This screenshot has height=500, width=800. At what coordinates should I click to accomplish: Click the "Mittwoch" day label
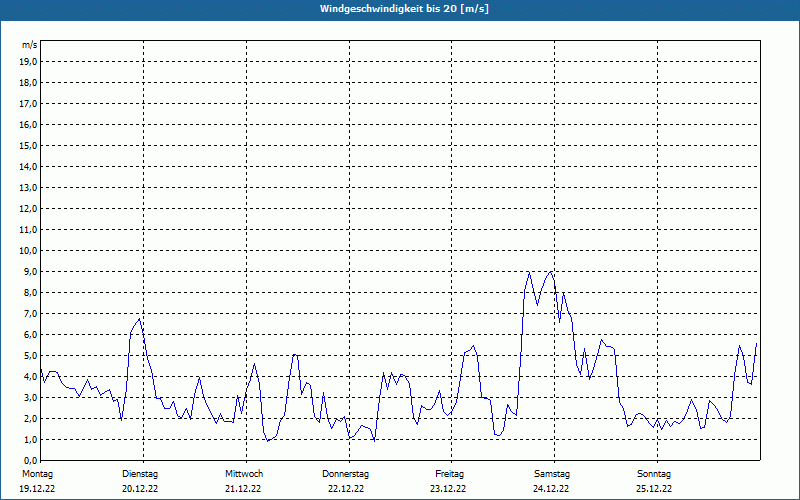coord(244,474)
